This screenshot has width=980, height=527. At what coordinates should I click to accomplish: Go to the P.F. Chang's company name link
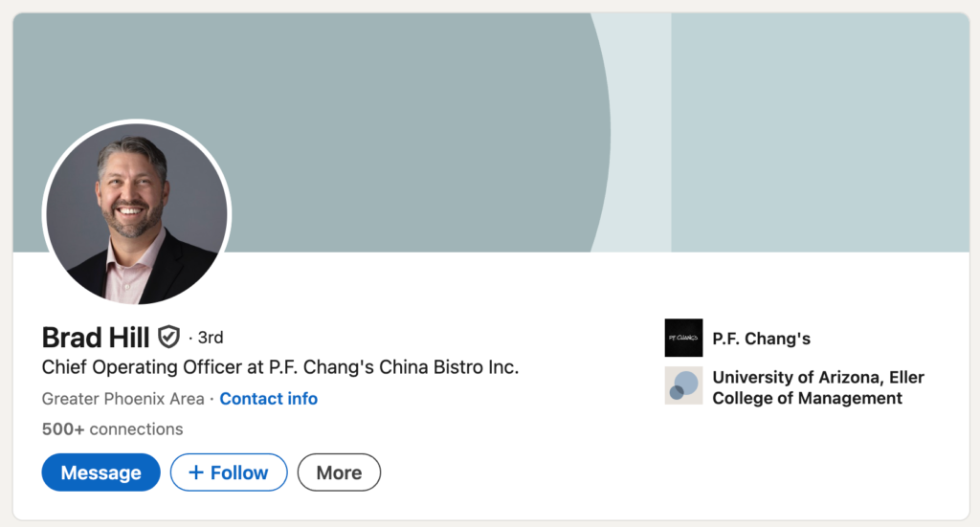point(761,339)
